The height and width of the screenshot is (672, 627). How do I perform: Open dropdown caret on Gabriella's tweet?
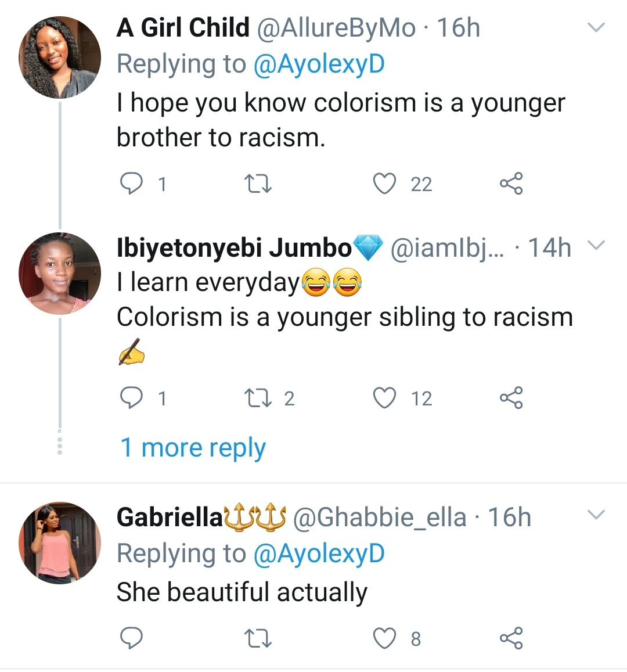[x=596, y=515]
